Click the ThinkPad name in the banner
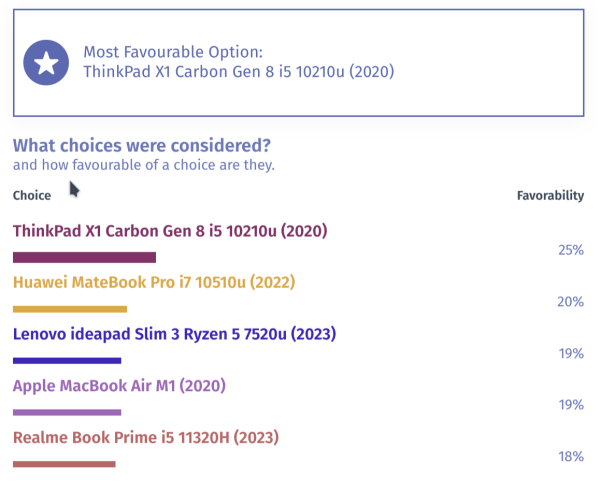The width and height of the screenshot is (600, 492). click(238, 72)
